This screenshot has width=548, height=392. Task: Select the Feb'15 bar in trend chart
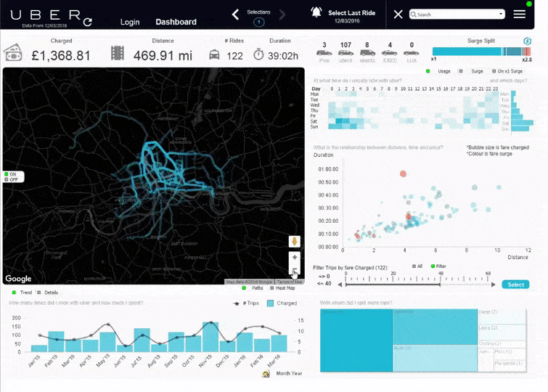(57, 342)
